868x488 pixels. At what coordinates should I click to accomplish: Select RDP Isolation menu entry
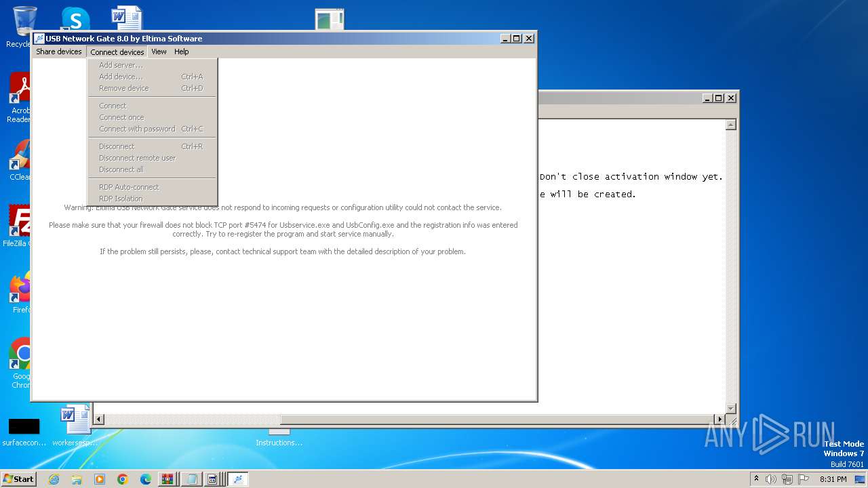click(x=152, y=199)
